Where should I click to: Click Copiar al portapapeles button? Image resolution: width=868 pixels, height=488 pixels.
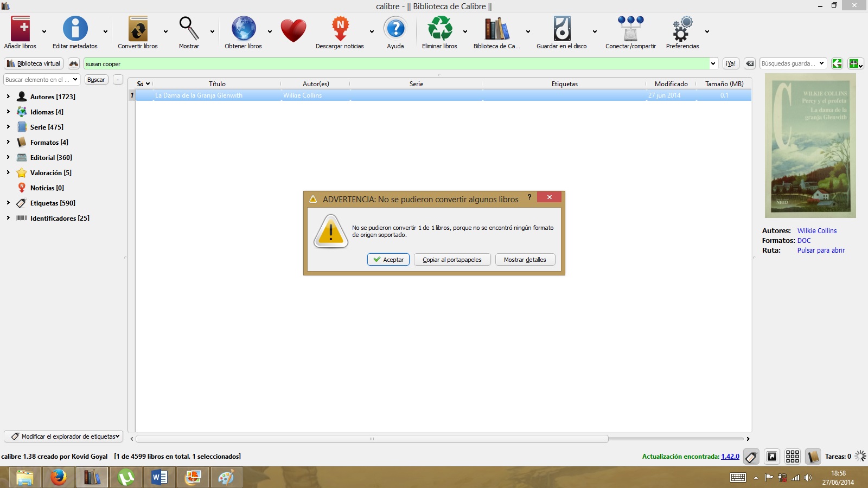tap(452, 260)
